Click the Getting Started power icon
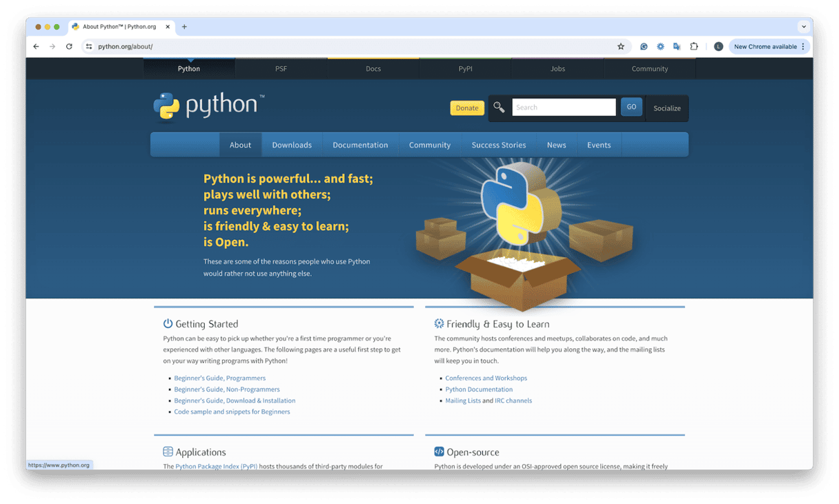The width and height of the screenshot is (839, 504). (x=168, y=323)
